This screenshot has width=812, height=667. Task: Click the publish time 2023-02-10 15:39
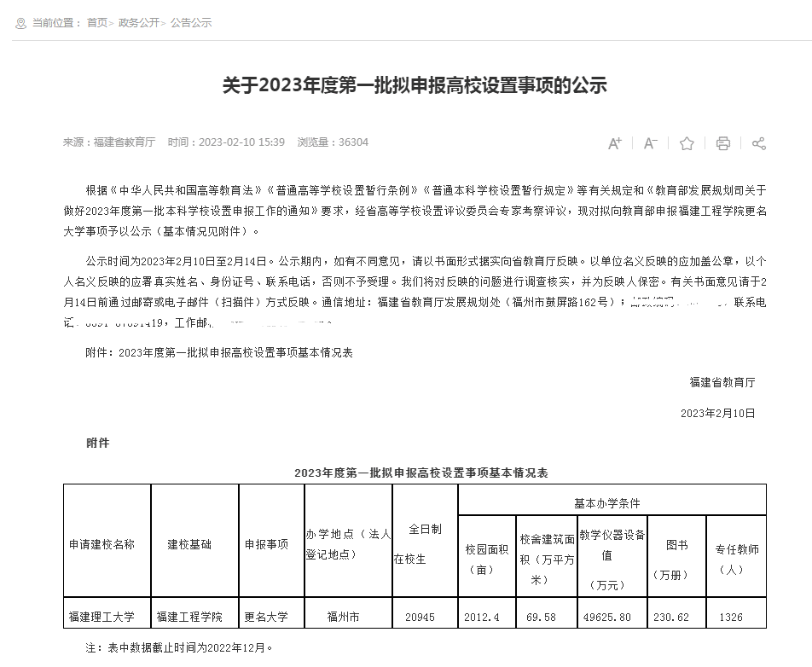[x=241, y=142]
